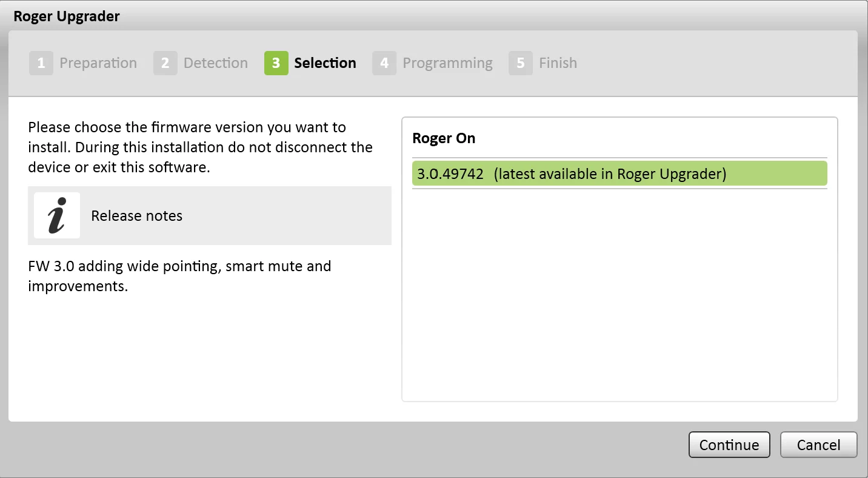Click the FW 3.0 release description text
The height and width of the screenshot is (478, 868).
coord(179,276)
